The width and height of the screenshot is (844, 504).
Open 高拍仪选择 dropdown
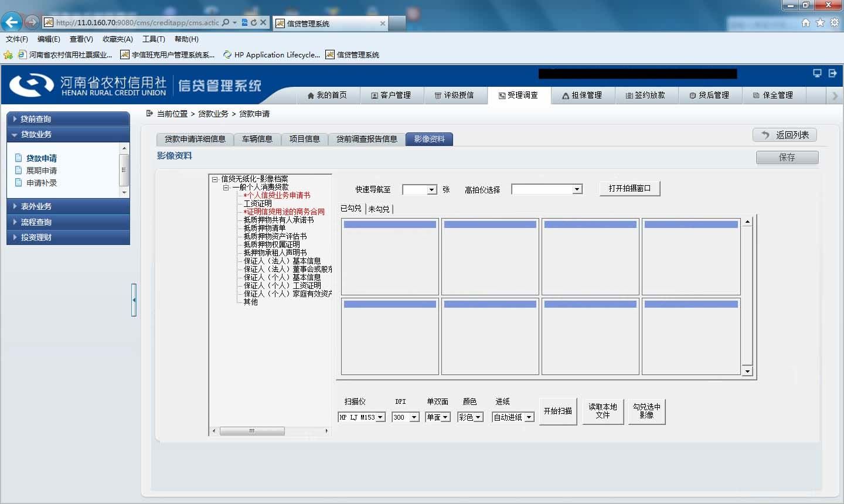tap(547, 189)
